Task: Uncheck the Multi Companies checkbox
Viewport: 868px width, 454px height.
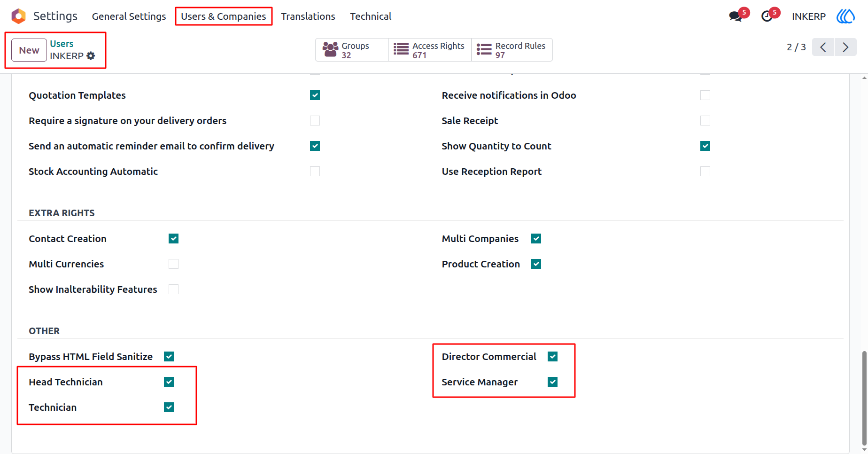Action: click(536, 239)
